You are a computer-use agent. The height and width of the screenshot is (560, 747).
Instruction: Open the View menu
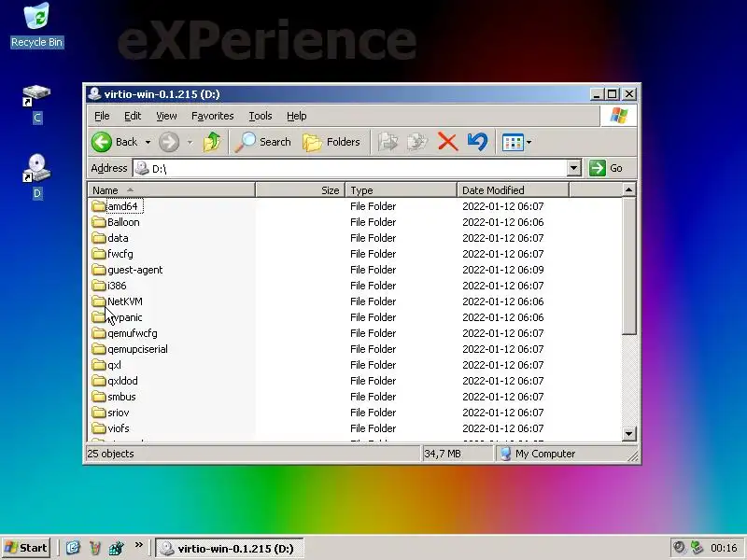pyautogui.click(x=166, y=116)
